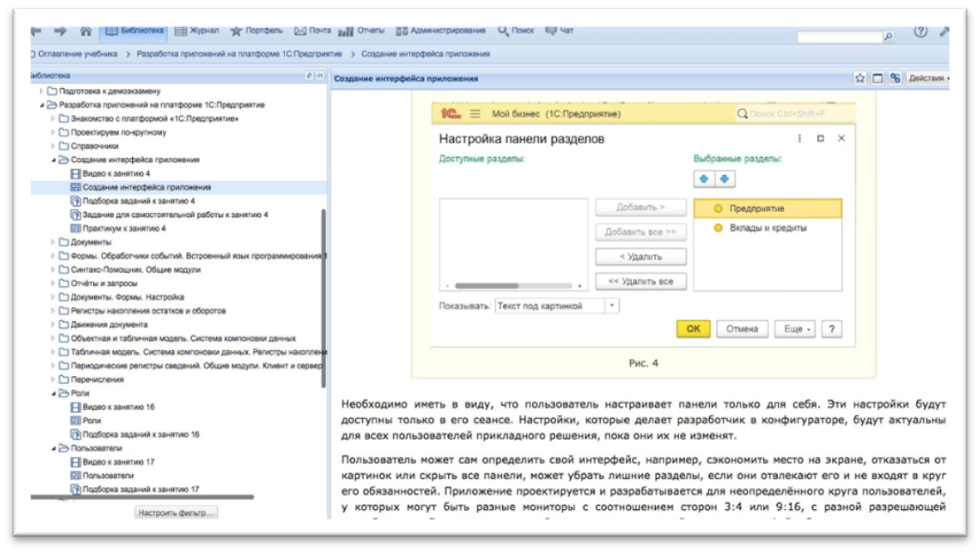980x553 pixels.
Task: Open the hamburger menu beside Мой бизнес
Action: click(x=475, y=114)
